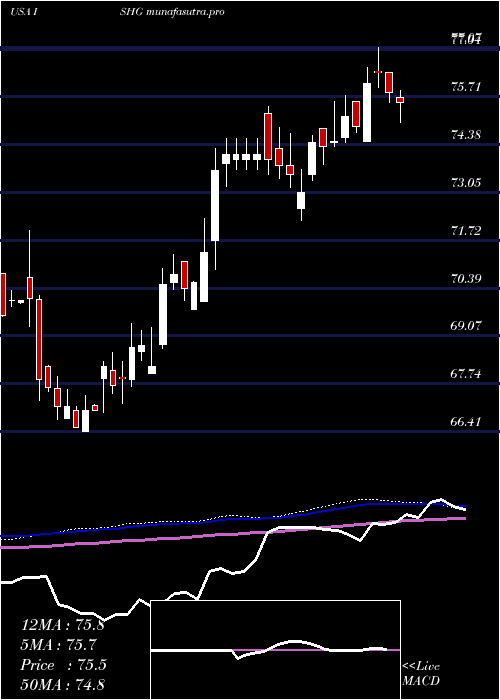Click the 5MA : 75.7 readout

pos(58,645)
